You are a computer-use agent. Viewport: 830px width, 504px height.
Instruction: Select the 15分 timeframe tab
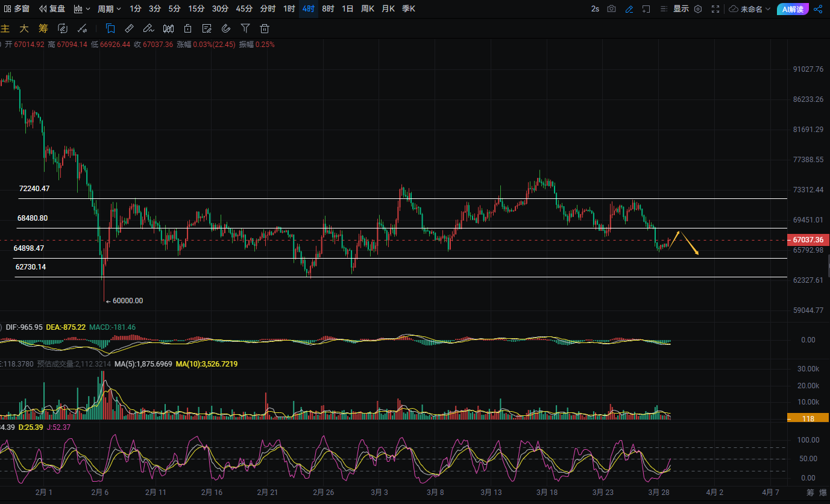point(196,9)
